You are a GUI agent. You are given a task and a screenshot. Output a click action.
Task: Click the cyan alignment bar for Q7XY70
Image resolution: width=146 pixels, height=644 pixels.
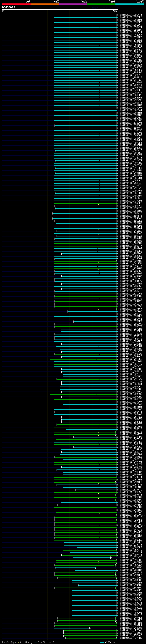click(x=92, y=557)
